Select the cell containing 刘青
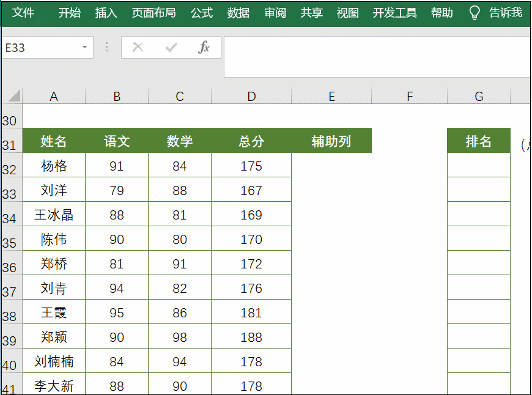This screenshot has width=532, height=395. 54,287
